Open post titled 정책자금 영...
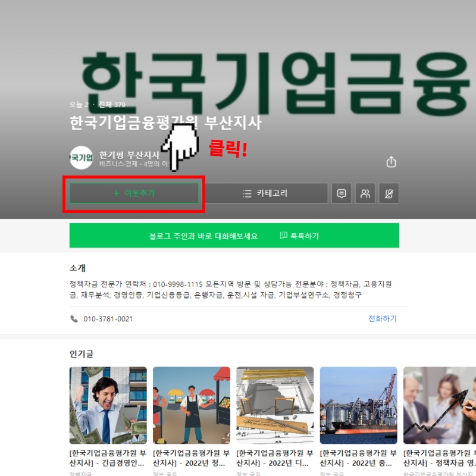Screen dimensions: 476x476 coord(440,458)
